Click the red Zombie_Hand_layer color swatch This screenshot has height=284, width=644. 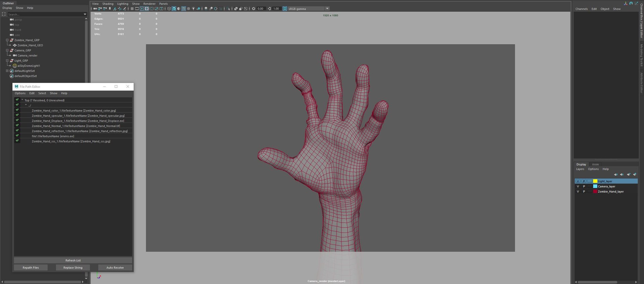click(x=595, y=191)
